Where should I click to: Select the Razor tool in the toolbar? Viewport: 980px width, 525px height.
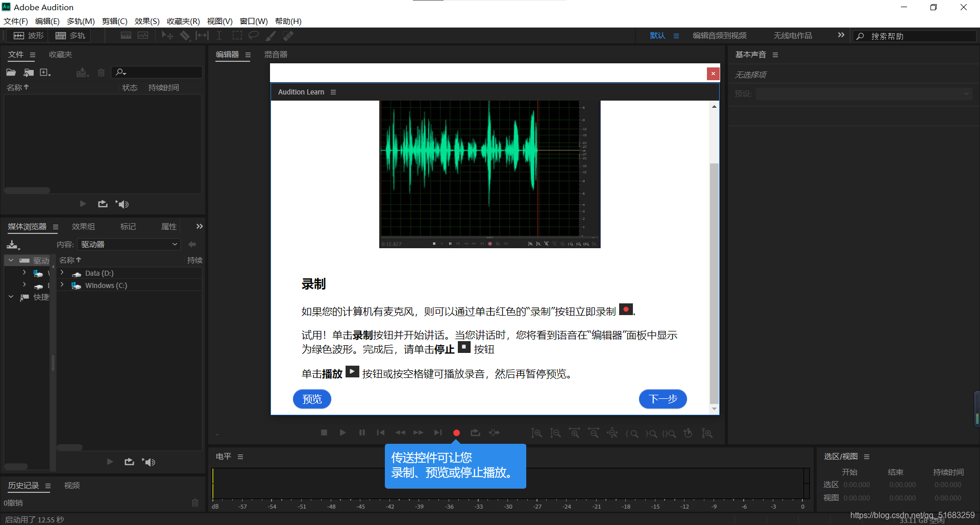(x=185, y=36)
